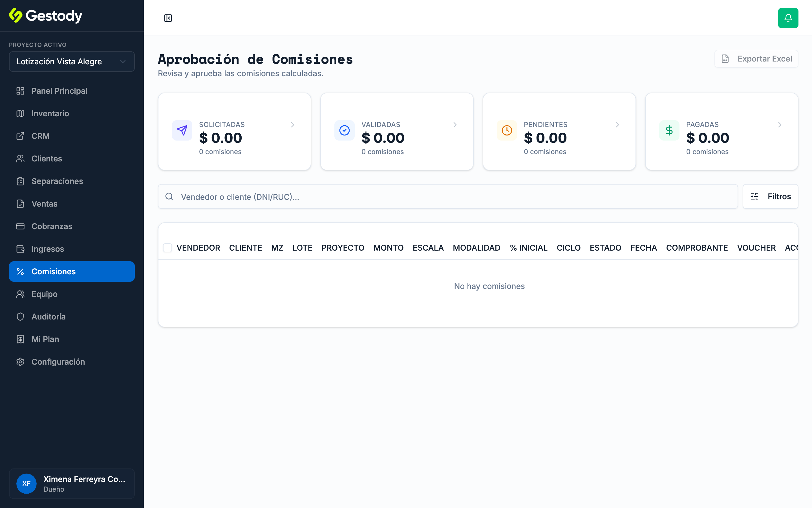Sort by the VENDEDOR column header

click(x=198, y=248)
